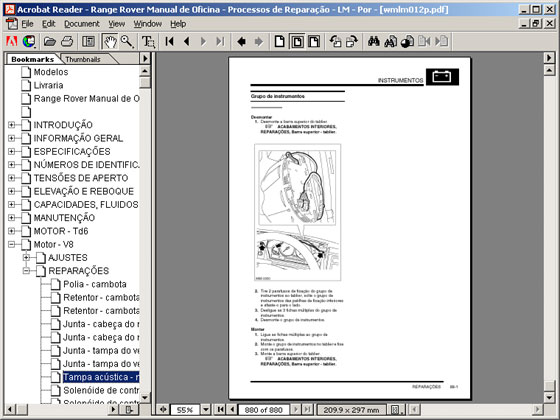Set Fit Width page view
This screenshot has height=420, width=560.
point(314,41)
